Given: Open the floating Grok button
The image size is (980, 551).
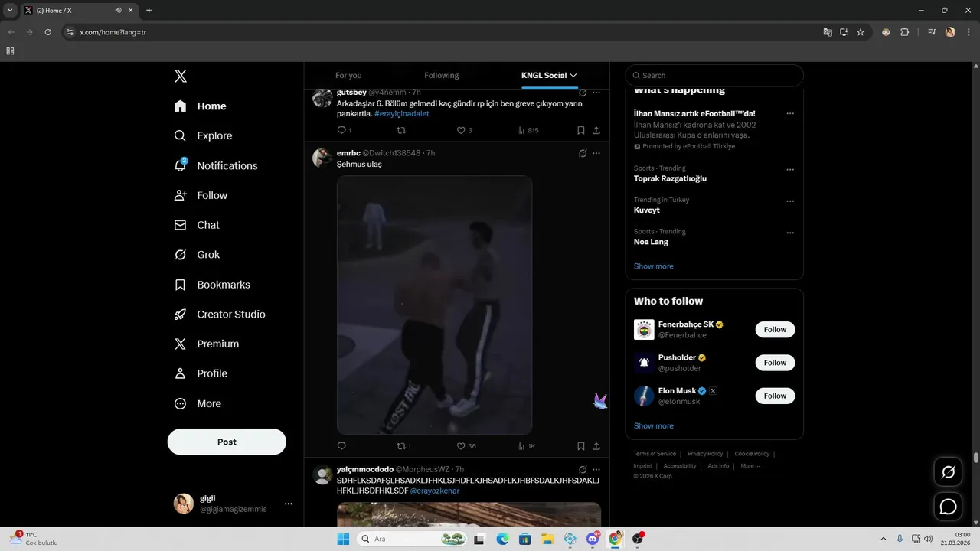Looking at the screenshot, I should coord(948,471).
